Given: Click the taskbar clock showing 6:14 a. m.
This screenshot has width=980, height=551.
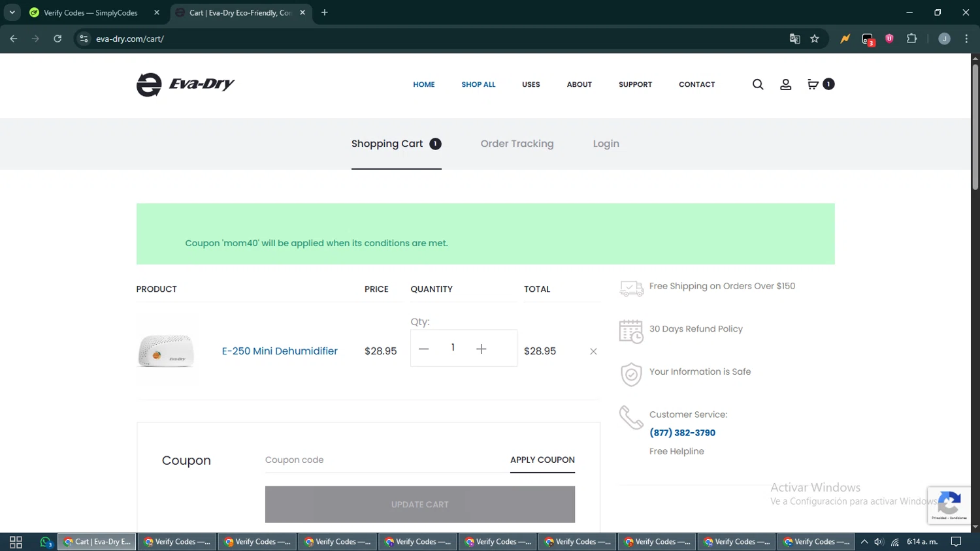Looking at the screenshot, I should (x=922, y=542).
